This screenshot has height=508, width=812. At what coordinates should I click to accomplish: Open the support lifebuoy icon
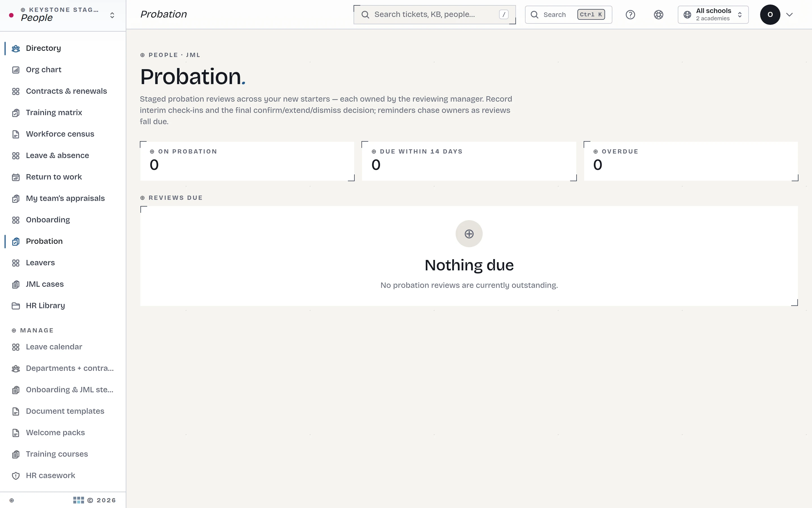tap(658, 15)
